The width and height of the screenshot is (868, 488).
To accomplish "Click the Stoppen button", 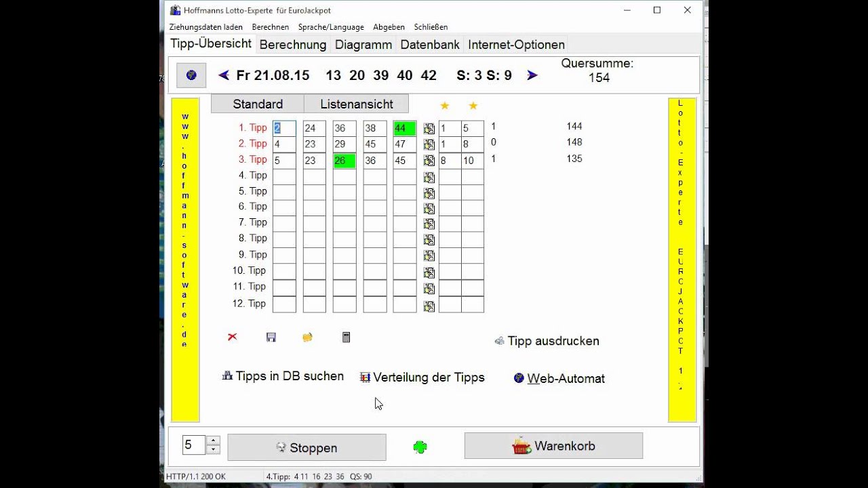I will [307, 447].
